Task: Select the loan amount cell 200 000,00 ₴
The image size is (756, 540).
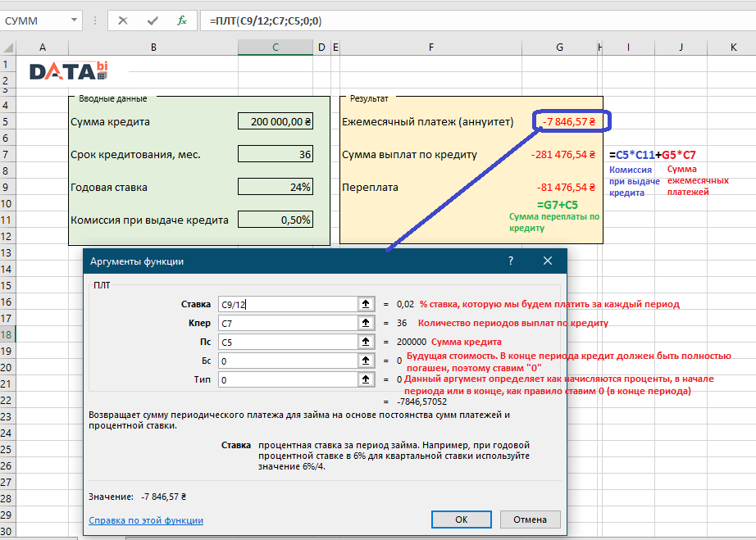Action: pos(276,121)
